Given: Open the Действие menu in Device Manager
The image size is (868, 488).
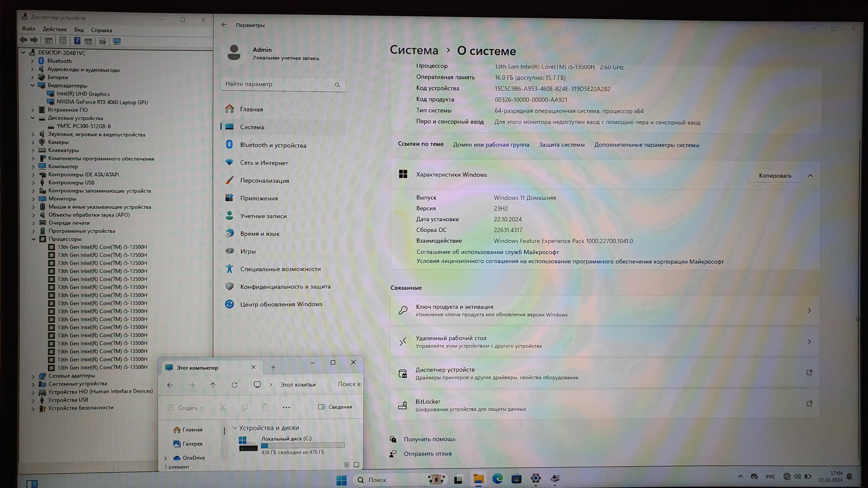Looking at the screenshot, I should (55, 29).
